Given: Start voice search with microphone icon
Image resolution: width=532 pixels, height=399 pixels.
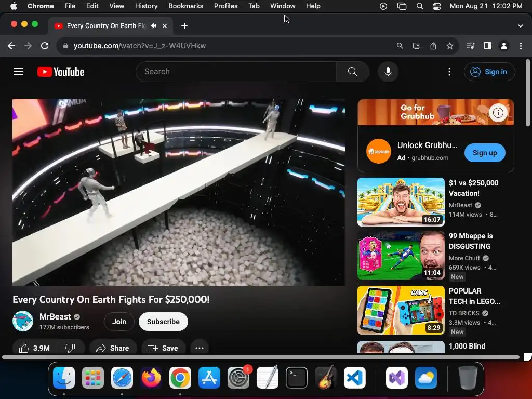Looking at the screenshot, I should coord(388,72).
